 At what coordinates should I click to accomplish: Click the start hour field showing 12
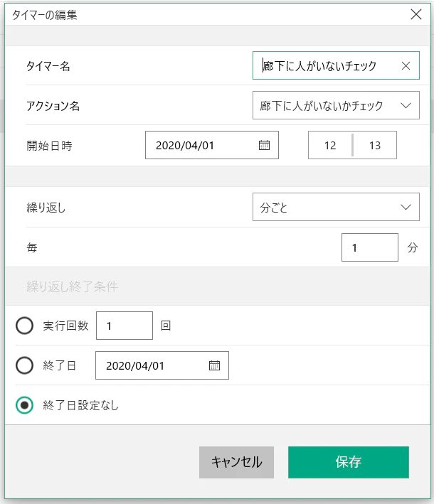[330, 145]
